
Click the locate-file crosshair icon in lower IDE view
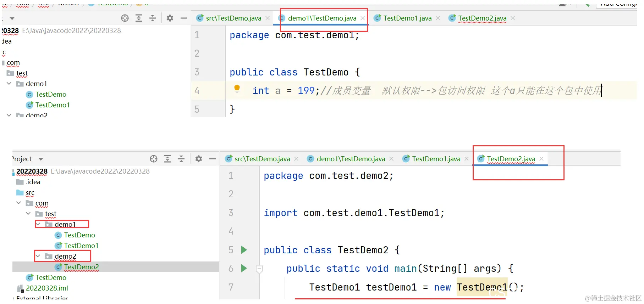[x=153, y=159]
